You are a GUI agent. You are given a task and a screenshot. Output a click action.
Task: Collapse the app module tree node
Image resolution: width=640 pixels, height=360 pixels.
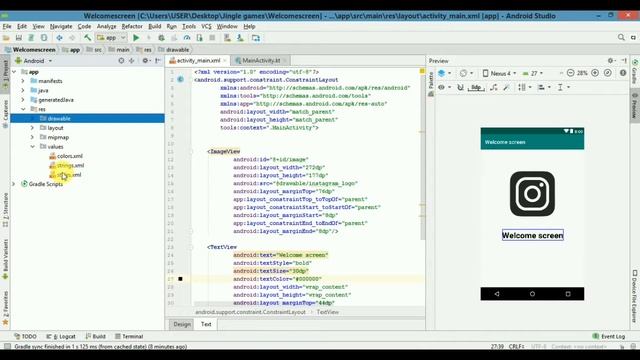[x=14, y=71]
